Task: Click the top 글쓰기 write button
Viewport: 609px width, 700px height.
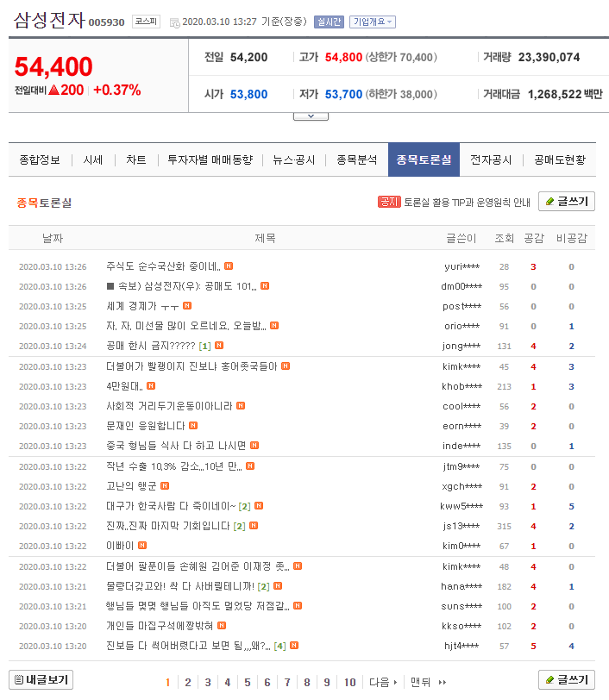Action: pos(567,202)
